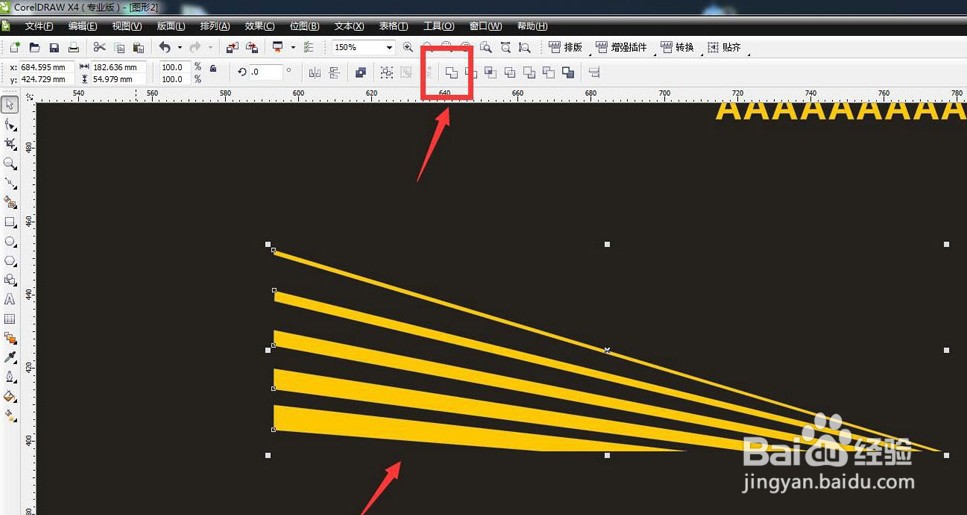The width and height of the screenshot is (967, 515).
Task: Click the rotation angle field
Action: pos(266,72)
